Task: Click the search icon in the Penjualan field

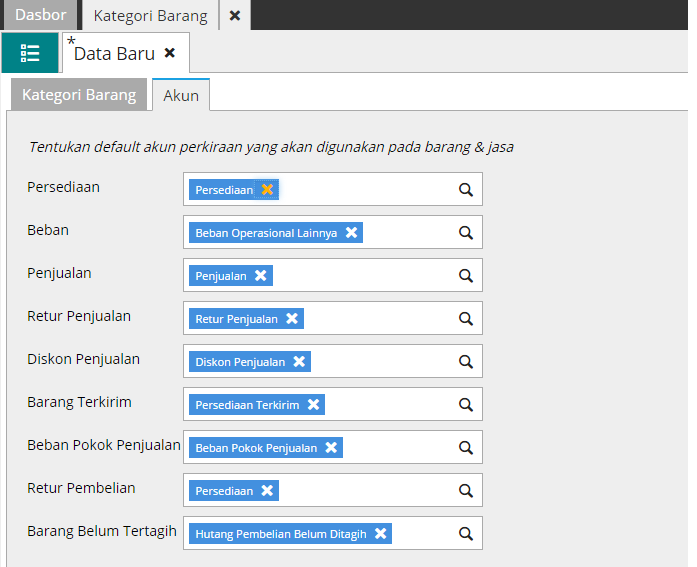Action: tap(465, 276)
